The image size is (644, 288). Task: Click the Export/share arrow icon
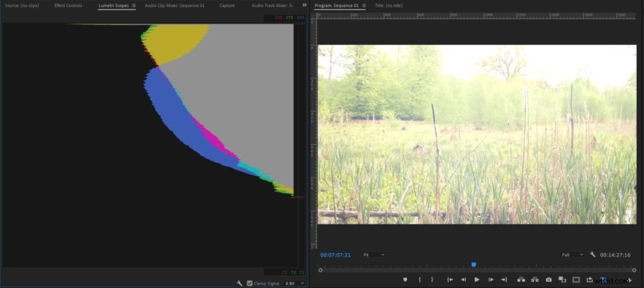pos(590,280)
